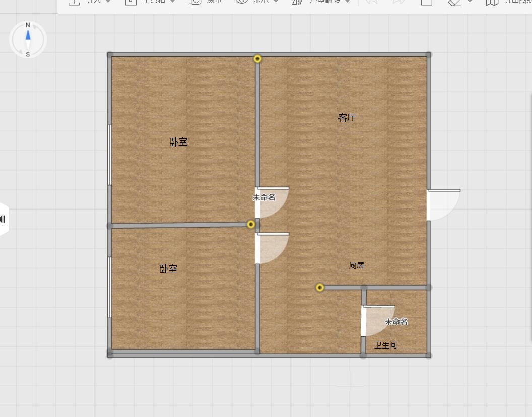
Task: Click the 厨房 kitchen label
Action: [x=356, y=265]
